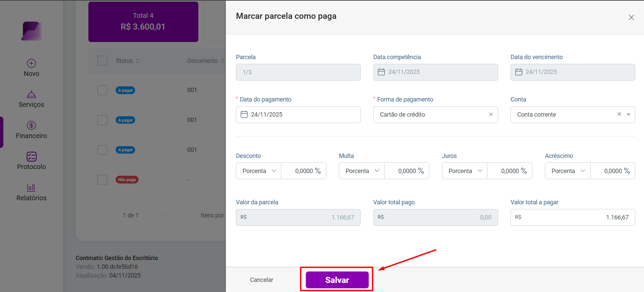Open the Desconto Porcenta type dropdown
Screen dimensions: 644x292
point(259,171)
